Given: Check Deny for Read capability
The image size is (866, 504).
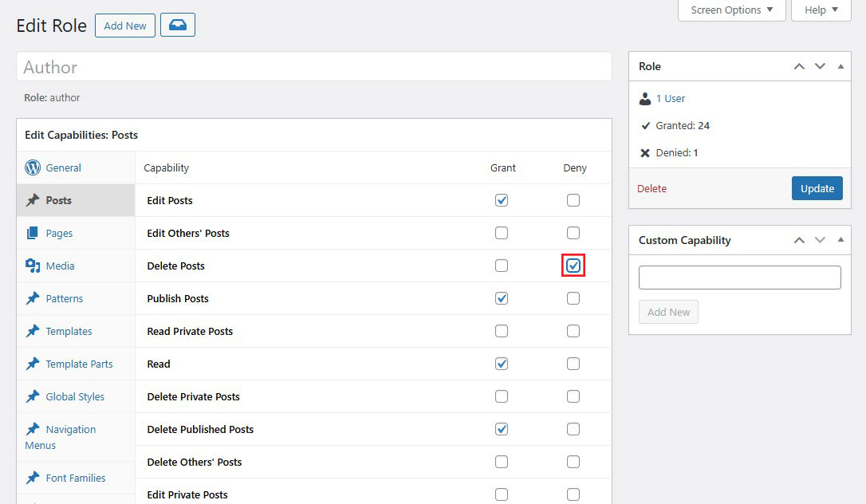Looking at the screenshot, I should 573,364.
